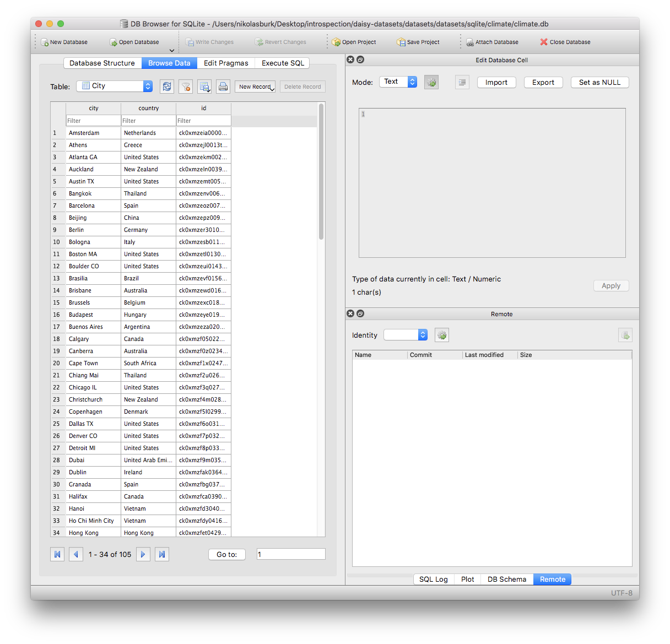Open the New Record dropdown arrow
Viewport: 670px width, 644px height.
(271, 89)
